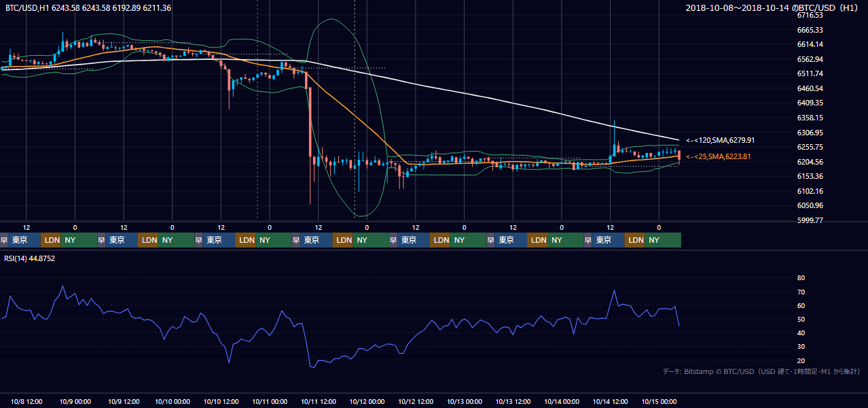Click the 10/9 12:00 time label
The image size is (868, 408).
tap(124, 401)
